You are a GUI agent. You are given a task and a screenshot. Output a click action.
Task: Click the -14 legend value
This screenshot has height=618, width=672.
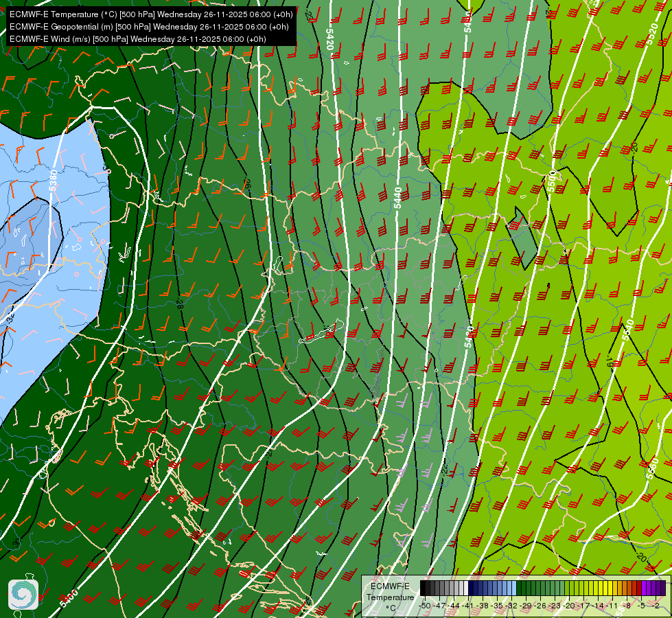tap(598, 606)
